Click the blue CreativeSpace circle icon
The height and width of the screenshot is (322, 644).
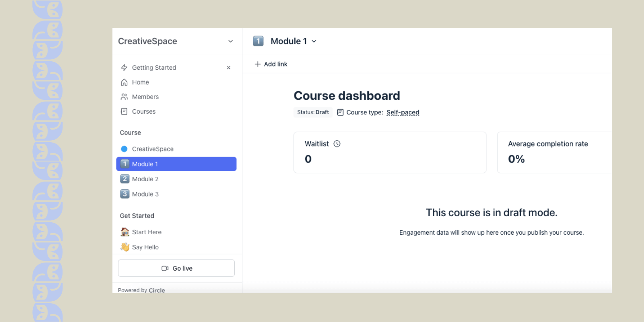click(x=124, y=149)
